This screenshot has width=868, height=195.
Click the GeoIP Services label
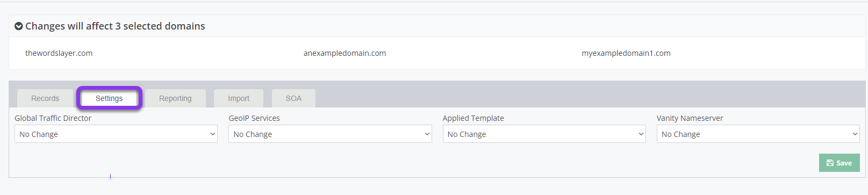[x=254, y=118]
